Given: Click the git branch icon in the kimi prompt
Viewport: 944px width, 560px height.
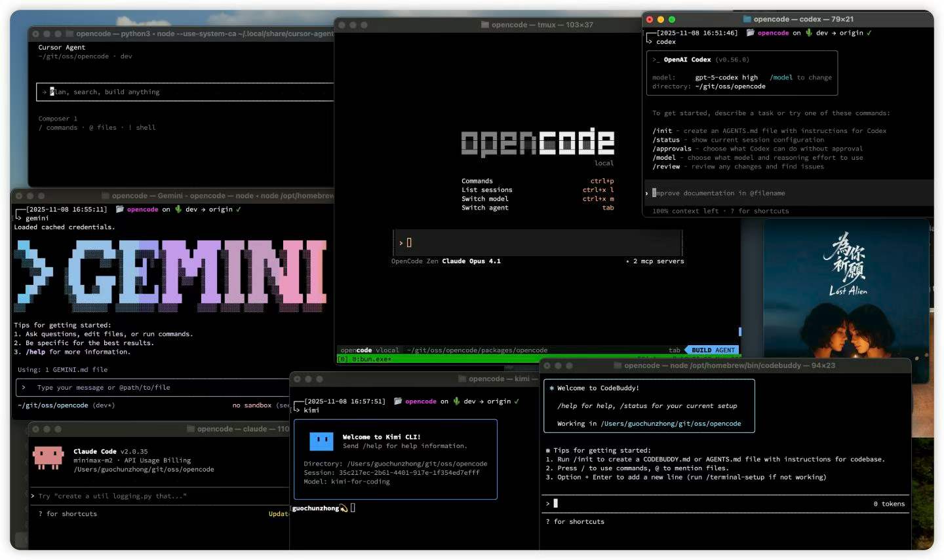Looking at the screenshot, I should (x=456, y=401).
